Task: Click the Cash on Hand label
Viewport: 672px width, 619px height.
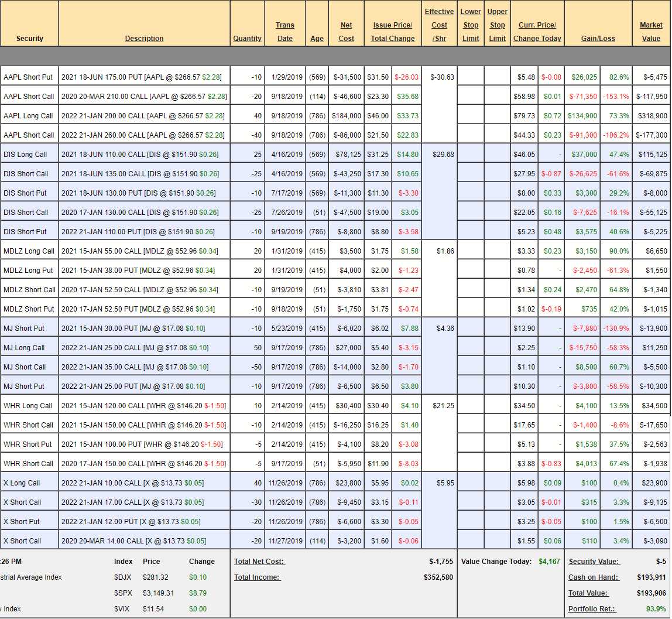Action: (x=593, y=577)
